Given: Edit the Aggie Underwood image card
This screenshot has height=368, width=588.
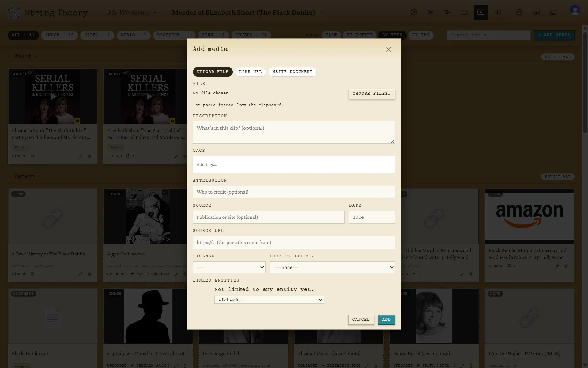Looking at the screenshot, I should (176, 274).
